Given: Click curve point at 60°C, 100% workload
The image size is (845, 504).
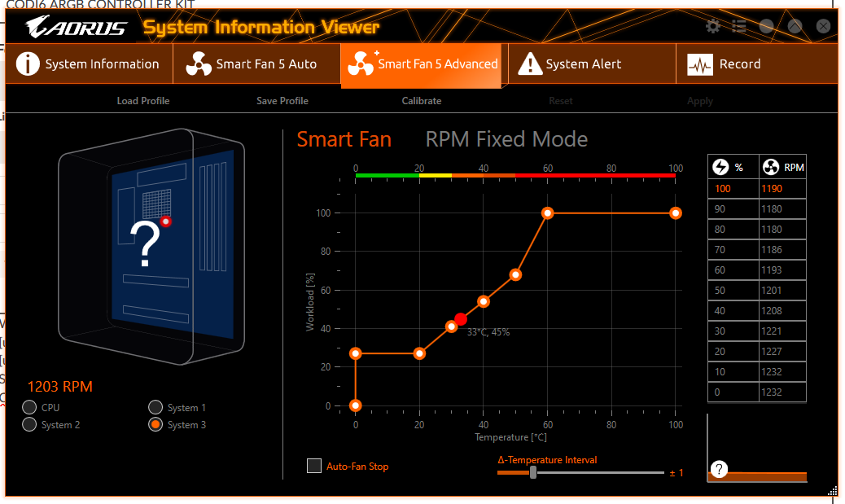Looking at the screenshot, I should (x=548, y=213).
